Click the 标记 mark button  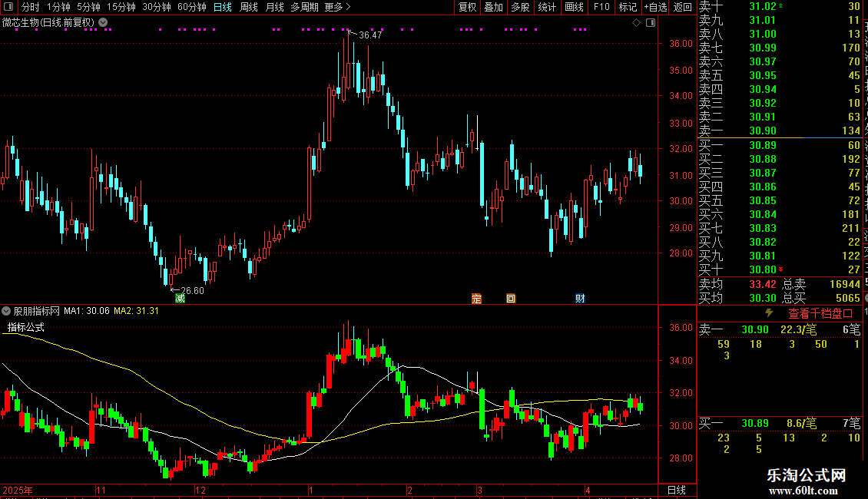(628, 7)
